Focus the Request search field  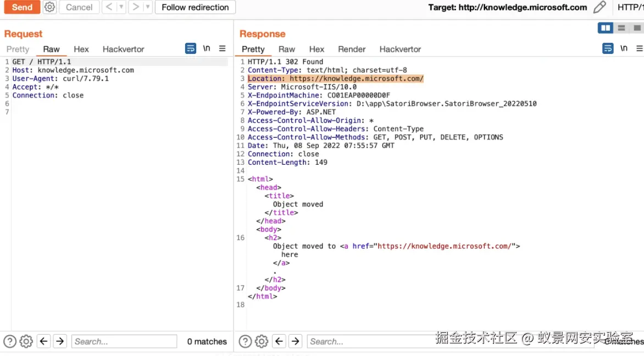point(124,341)
